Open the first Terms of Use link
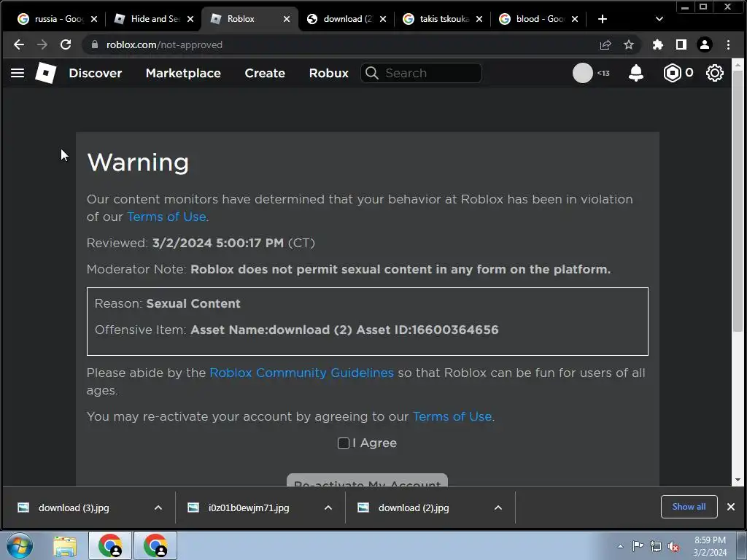This screenshot has width=747, height=560. click(x=167, y=217)
